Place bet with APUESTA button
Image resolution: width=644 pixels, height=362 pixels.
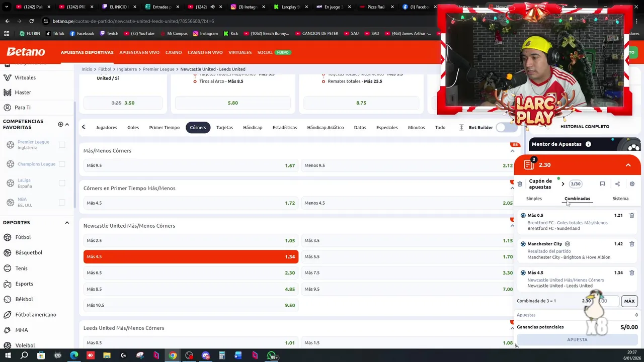[577, 340]
